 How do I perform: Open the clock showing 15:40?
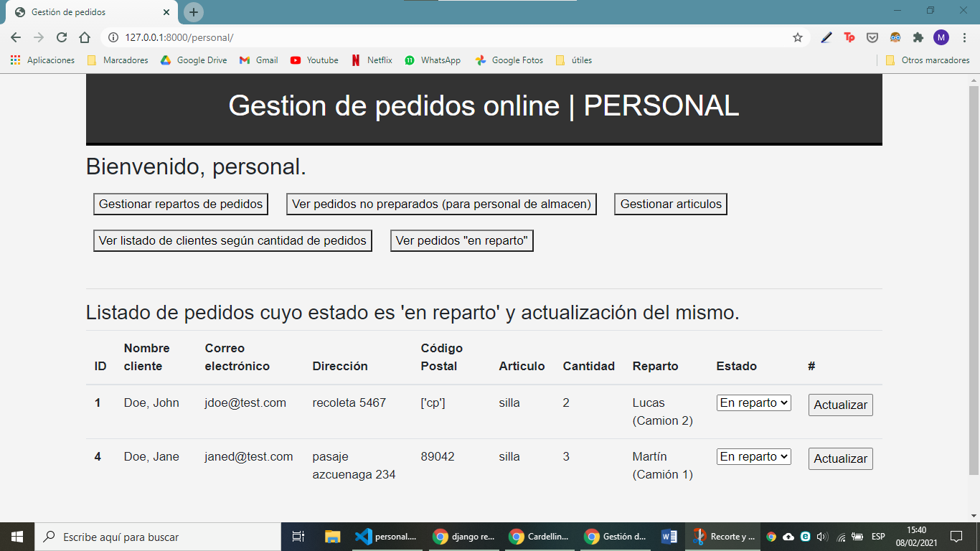917,537
